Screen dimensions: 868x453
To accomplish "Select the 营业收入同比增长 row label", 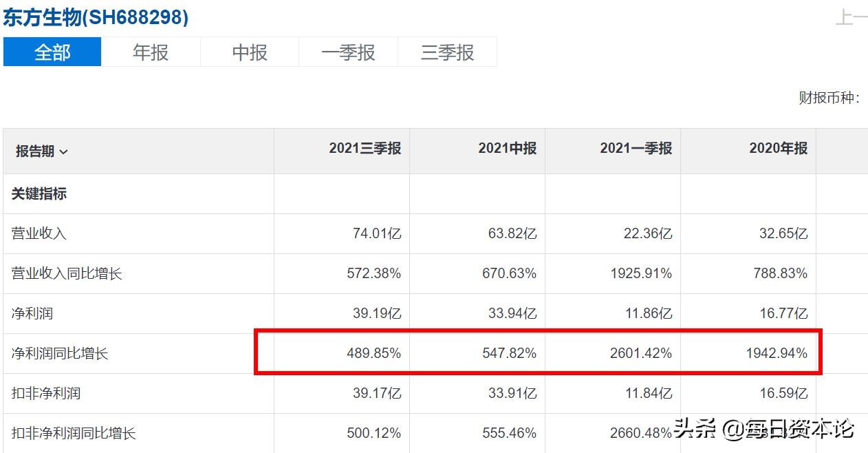I will tap(67, 274).
